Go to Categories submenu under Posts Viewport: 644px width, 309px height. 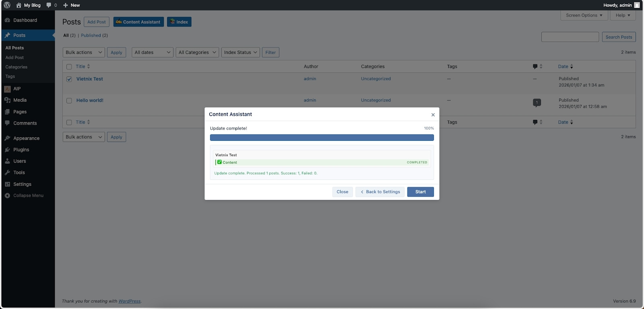pyautogui.click(x=17, y=67)
